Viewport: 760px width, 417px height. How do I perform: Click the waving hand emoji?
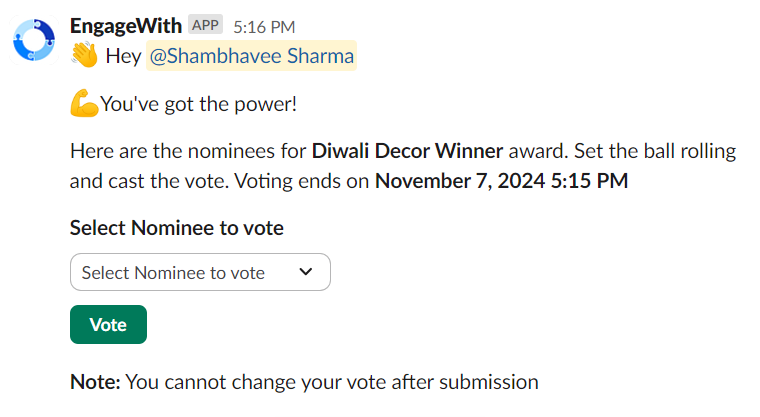click(x=84, y=56)
